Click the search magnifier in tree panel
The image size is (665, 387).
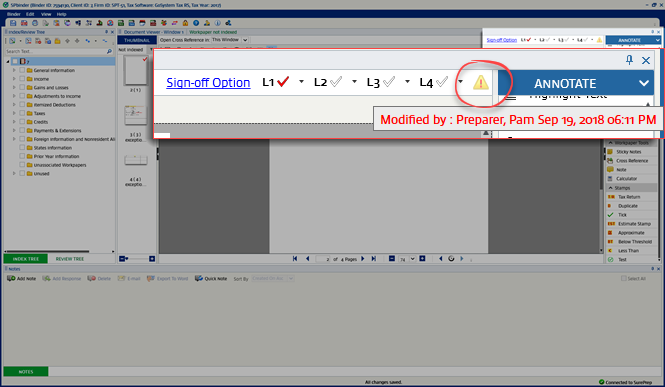point(109,51)
